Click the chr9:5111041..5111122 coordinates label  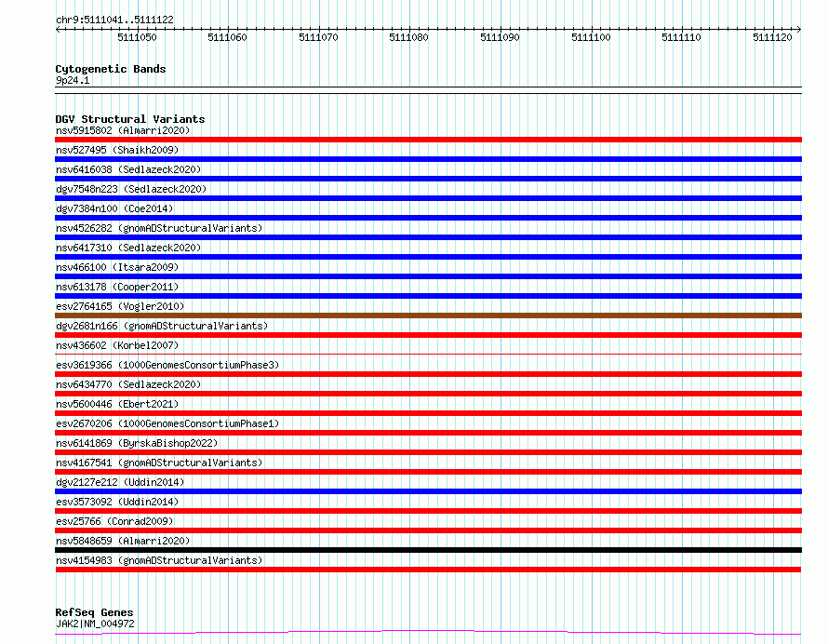coord(114,20)
